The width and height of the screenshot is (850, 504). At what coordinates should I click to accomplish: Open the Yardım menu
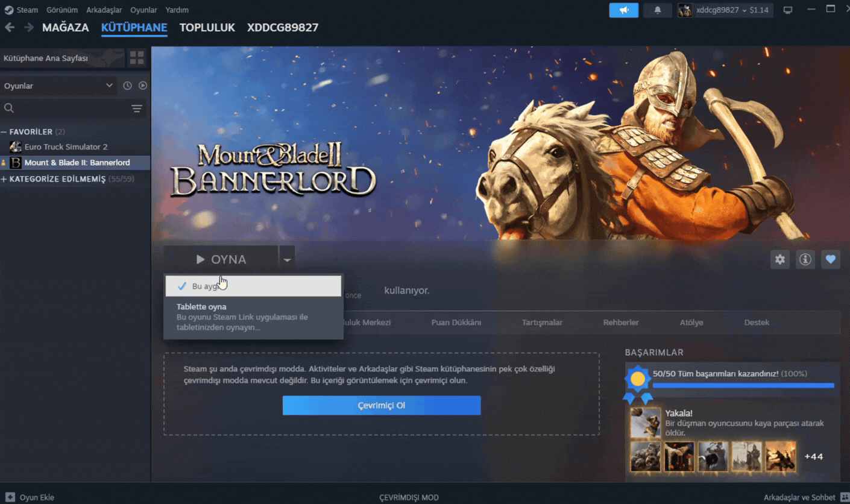[177, 10]
